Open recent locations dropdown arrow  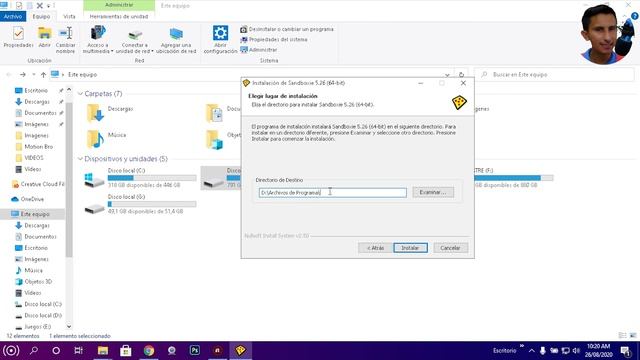click(x=33, y=75)
